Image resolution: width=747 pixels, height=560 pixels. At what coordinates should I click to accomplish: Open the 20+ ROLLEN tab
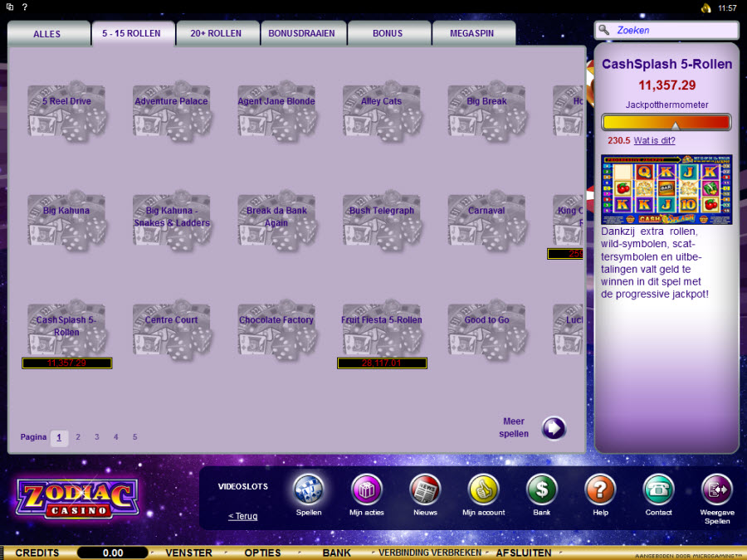[216, 33]
